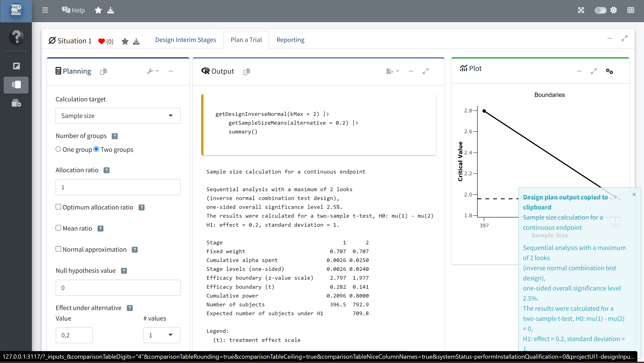Image resolution: width=644 pixels, height=363 pixels.
Task: Open the Planning wrench settings dropdown
Action: [153, 71]
